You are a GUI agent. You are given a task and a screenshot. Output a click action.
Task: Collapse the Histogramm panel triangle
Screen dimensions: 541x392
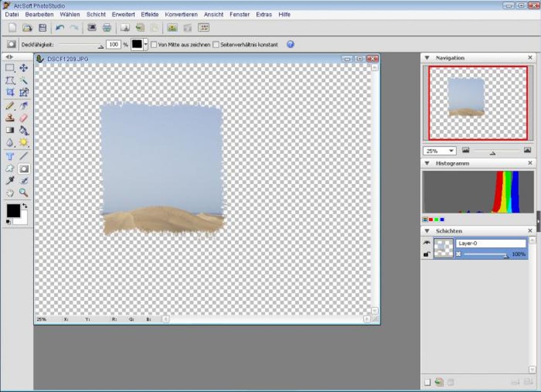(427, 163)
